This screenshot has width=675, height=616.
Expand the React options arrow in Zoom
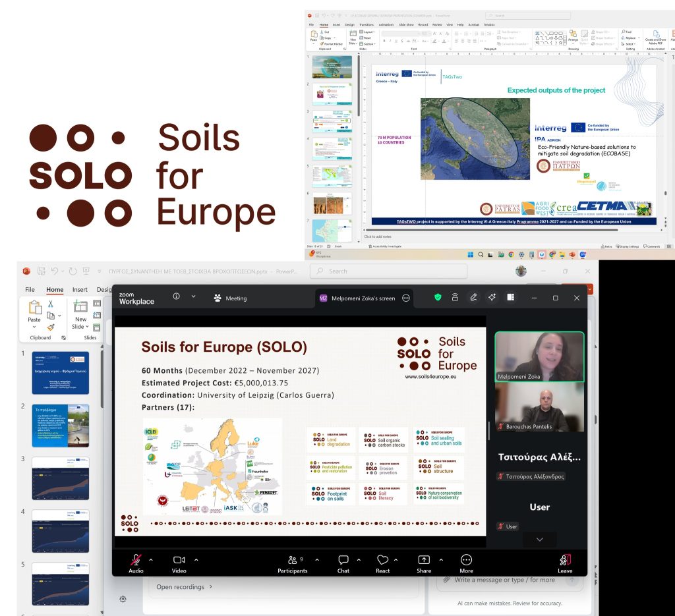tap(396, 559)
